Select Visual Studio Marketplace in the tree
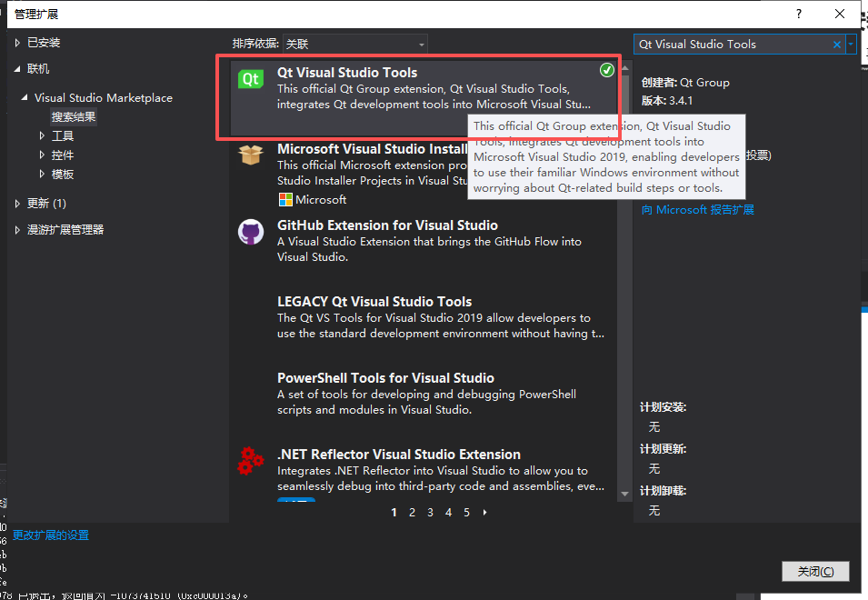868x600 pixels. [104, 98]
